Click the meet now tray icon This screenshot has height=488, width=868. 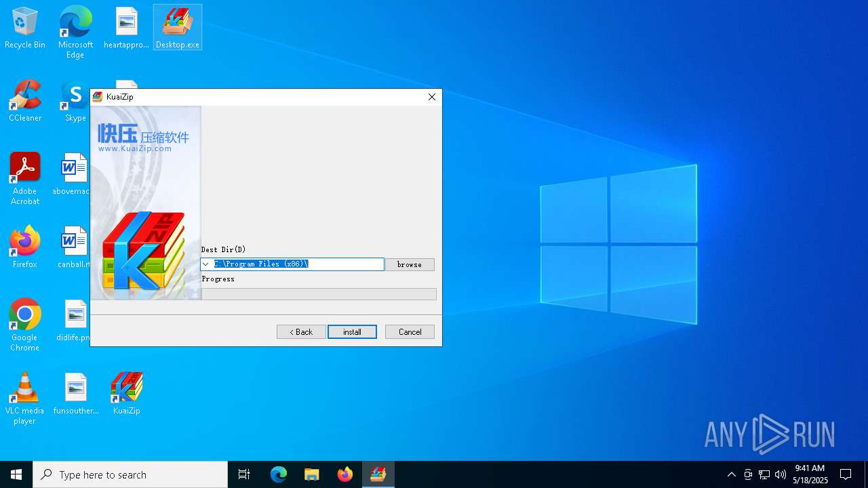(748, 474)
